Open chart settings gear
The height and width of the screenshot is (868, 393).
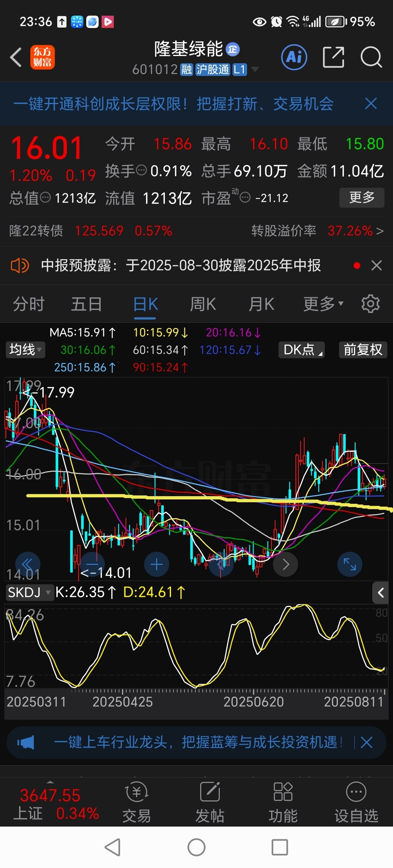[x=370, y=304]
